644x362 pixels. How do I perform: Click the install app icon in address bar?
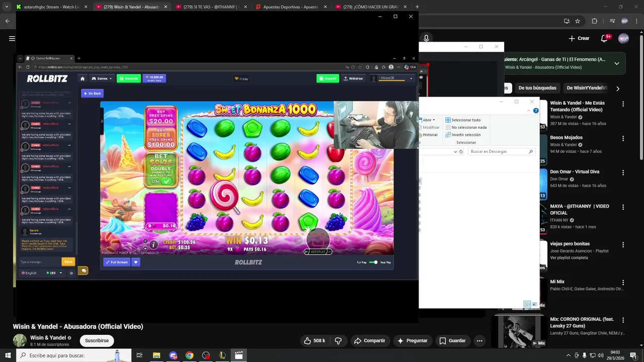[x=567, y=21]
